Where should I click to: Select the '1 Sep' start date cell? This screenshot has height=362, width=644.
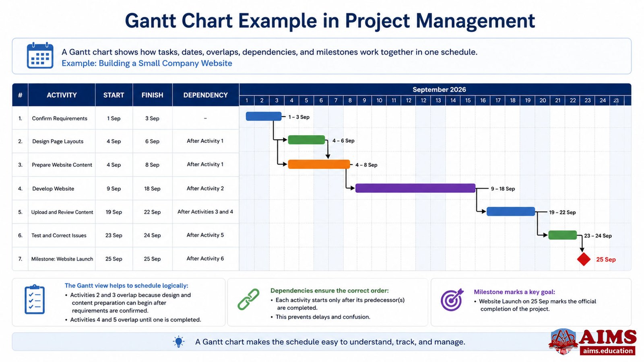click(x=114, y=118)
